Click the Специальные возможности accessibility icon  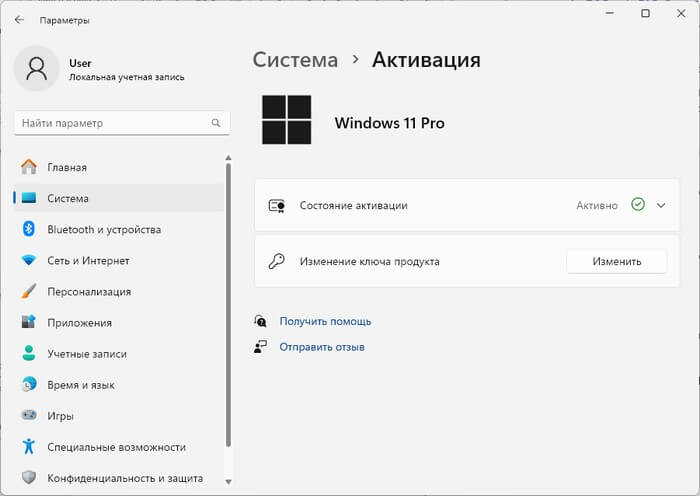tap(29, 446)
